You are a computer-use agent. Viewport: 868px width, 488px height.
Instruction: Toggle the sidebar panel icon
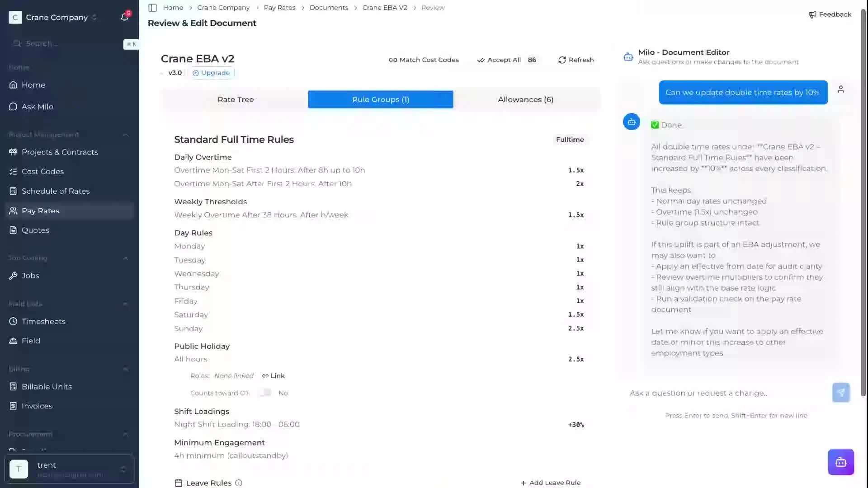pos(152,8)
